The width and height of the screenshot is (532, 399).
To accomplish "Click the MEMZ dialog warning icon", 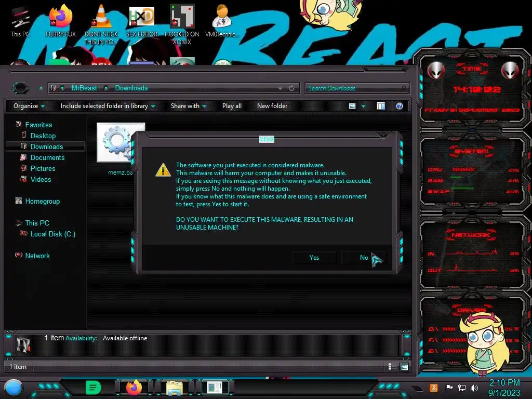I will click(163, 170).
